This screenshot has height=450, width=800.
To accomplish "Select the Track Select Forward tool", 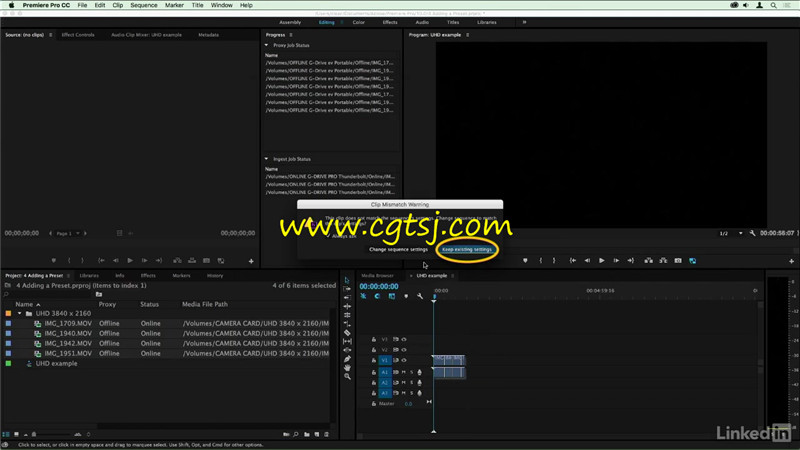I will click(x=347, y=289).
